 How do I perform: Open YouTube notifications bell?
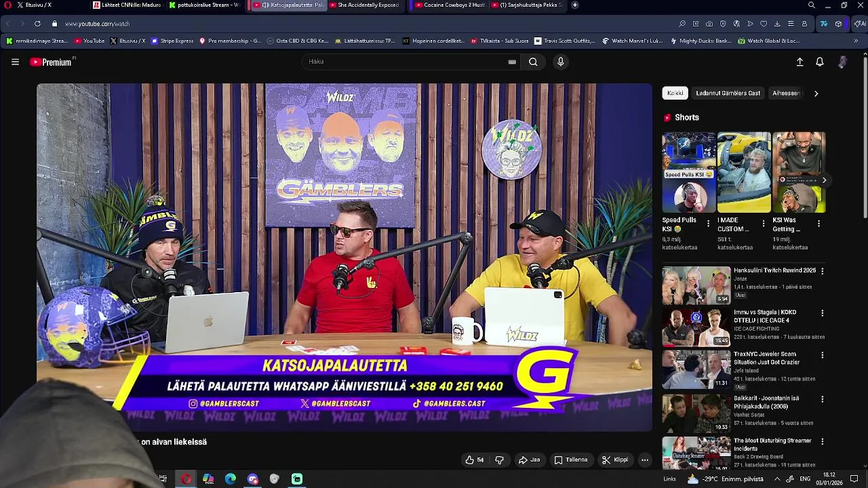point(820,62)
